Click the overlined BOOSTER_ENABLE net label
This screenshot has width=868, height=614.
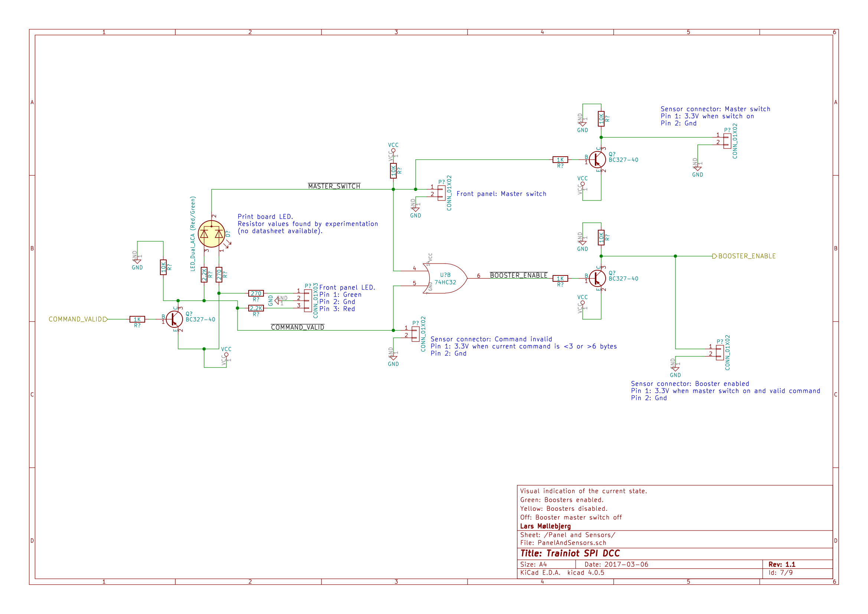point(519,275)
